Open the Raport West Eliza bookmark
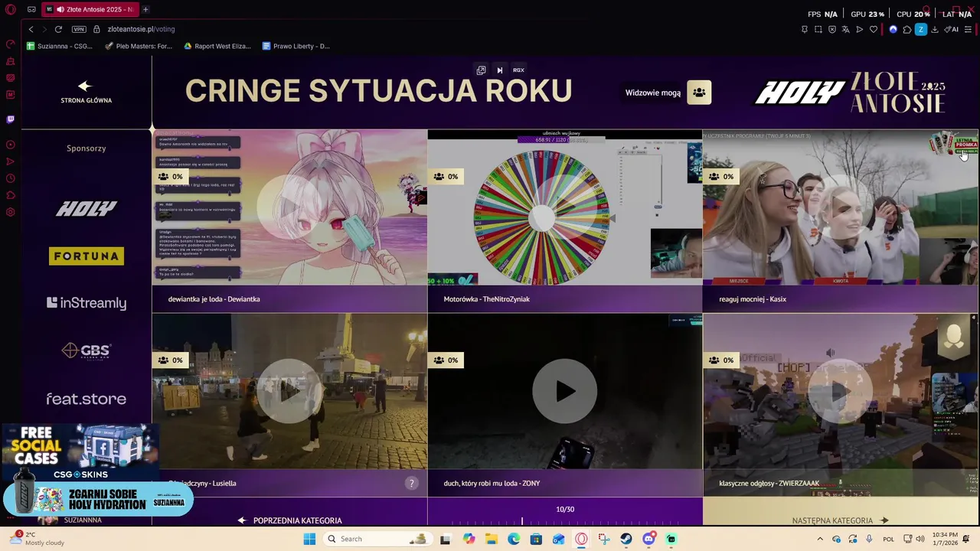The image size is (980, 551). click(217, 46)
